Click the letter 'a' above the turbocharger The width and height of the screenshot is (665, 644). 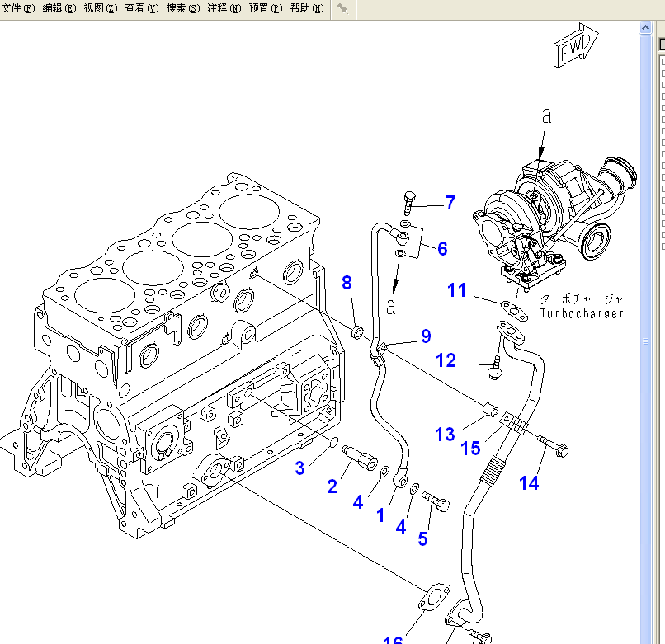(547, 115)
